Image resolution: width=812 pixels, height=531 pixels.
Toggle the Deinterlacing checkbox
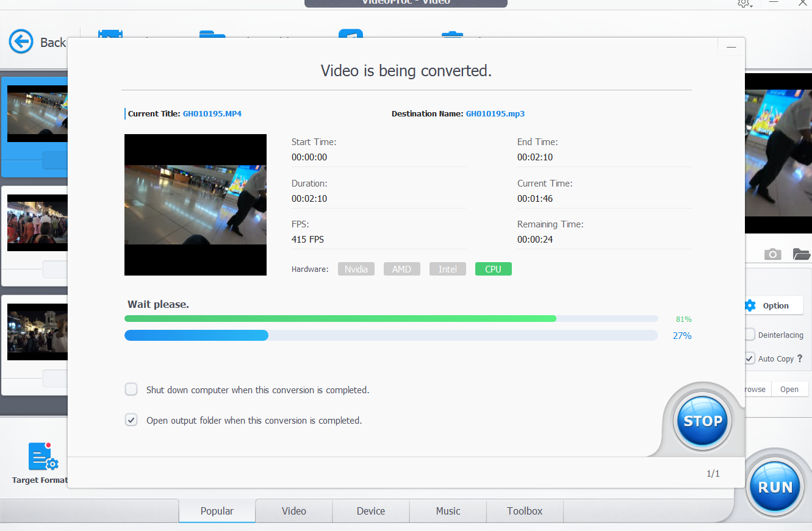coord(750,335)
